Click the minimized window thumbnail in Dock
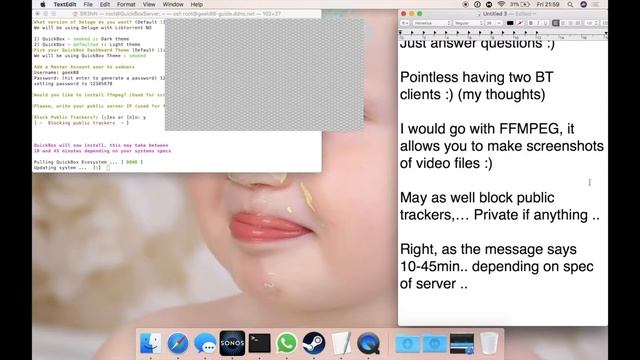Screen dimensions: 640x360 click(x=462, y=344)
